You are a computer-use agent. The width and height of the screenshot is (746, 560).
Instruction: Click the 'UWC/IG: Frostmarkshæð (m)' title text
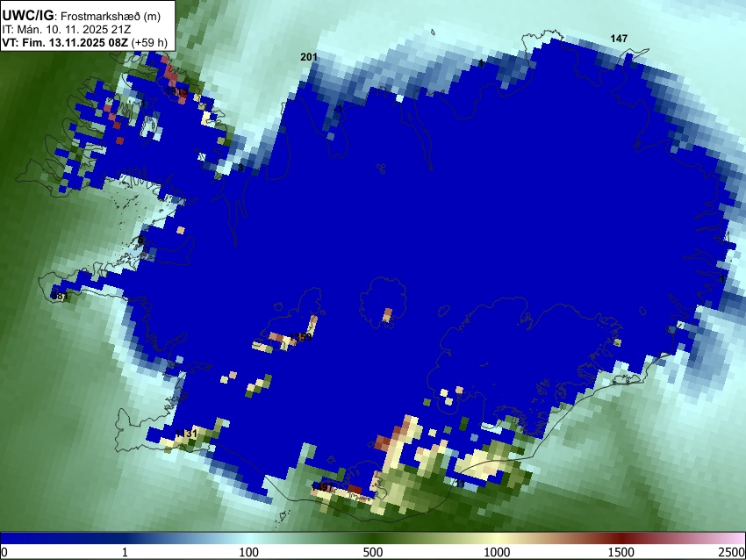pos(82,16)
